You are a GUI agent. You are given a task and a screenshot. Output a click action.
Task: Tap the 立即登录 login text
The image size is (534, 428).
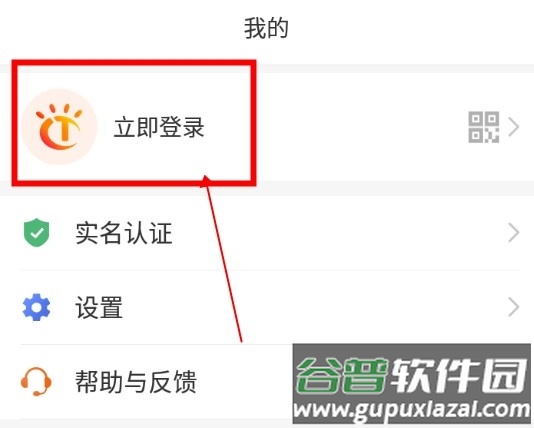159,127
